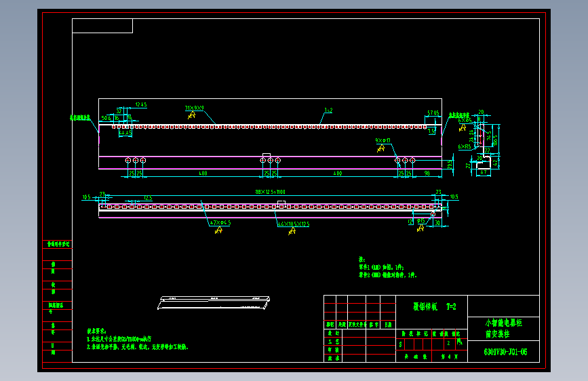This screenshot has height=381, width=588.
Task: Click the isometric preview of the part
Action: [214, 302]
